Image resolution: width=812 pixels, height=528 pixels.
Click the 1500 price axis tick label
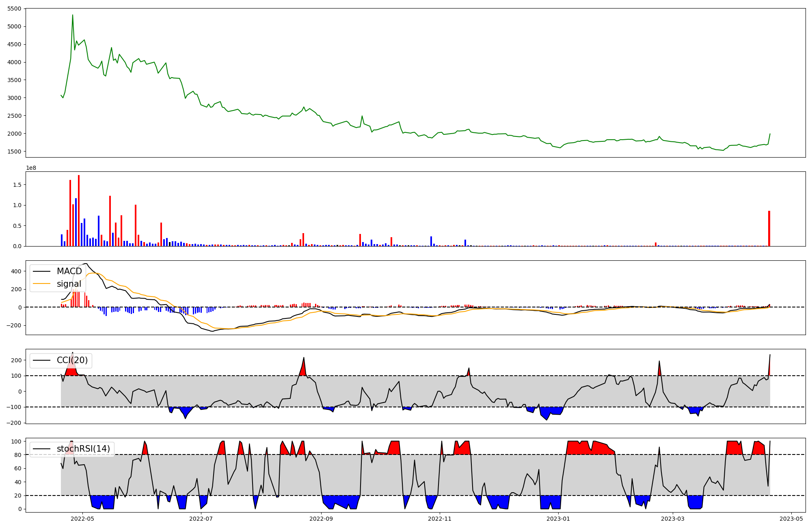click(15, 151)
